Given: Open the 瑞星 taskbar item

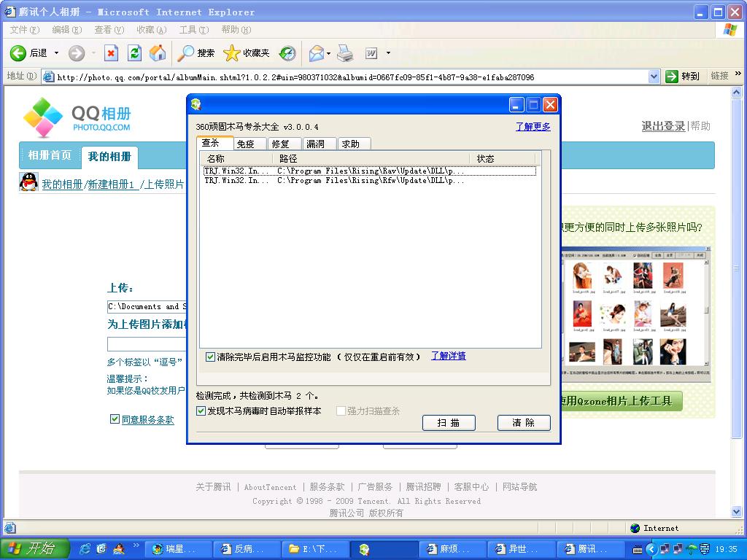Looking at the screenshot, I should 178,549.
